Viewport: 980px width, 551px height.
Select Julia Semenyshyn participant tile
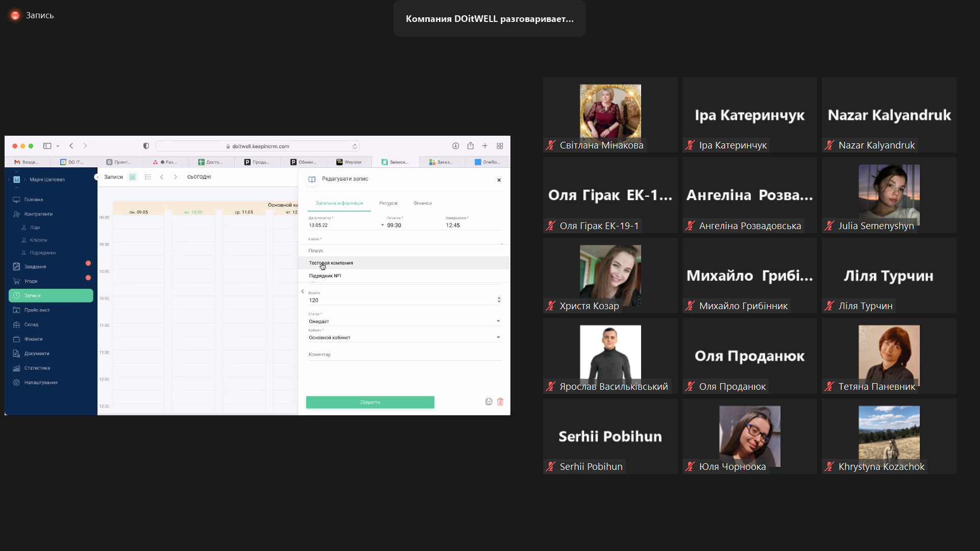(889, 195)
